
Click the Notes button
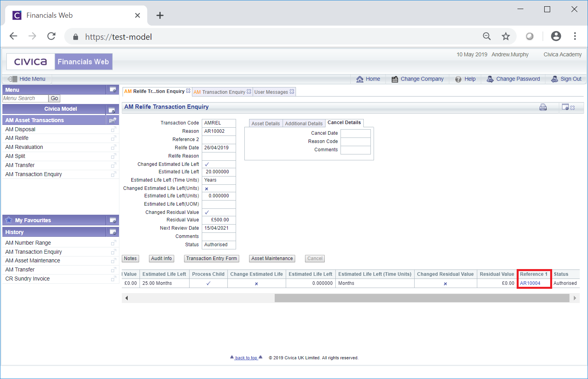pyautogui.click(x=130, y=258)
